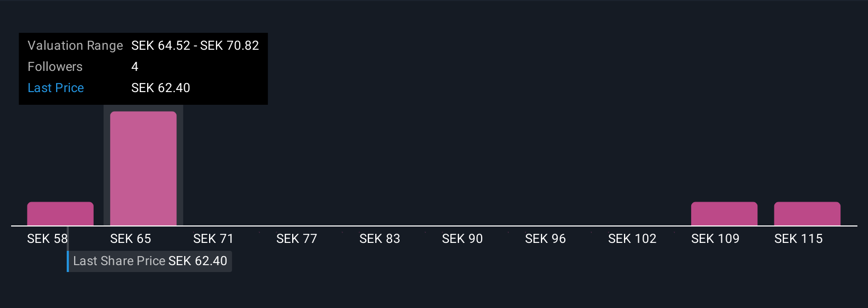
Task: Click the SEK 64.52 - SEK 70.82 range value
Action: click(x=195, y=46)
